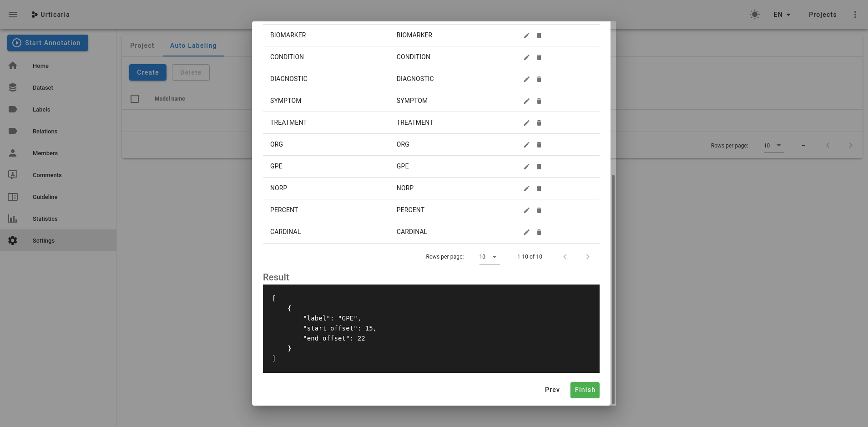Screen dimensions: 868x427
Task: Click the '1-10 of 10' pagination text
Action: (x=530, y=257)
